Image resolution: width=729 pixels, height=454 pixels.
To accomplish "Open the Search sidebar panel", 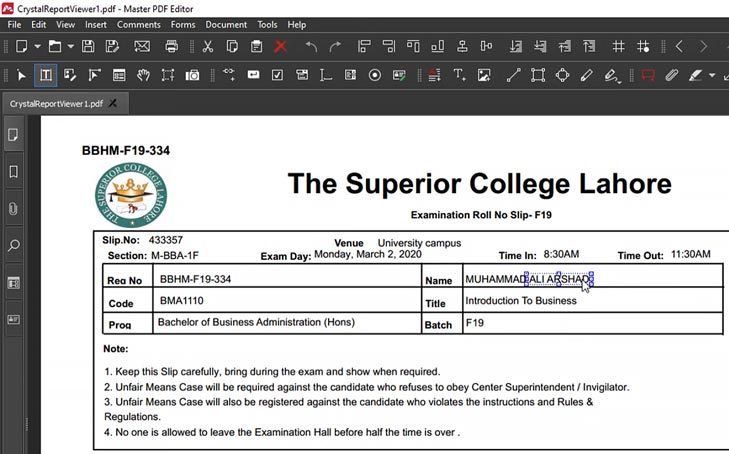I will pyautogui.click(x=13, y=245).
